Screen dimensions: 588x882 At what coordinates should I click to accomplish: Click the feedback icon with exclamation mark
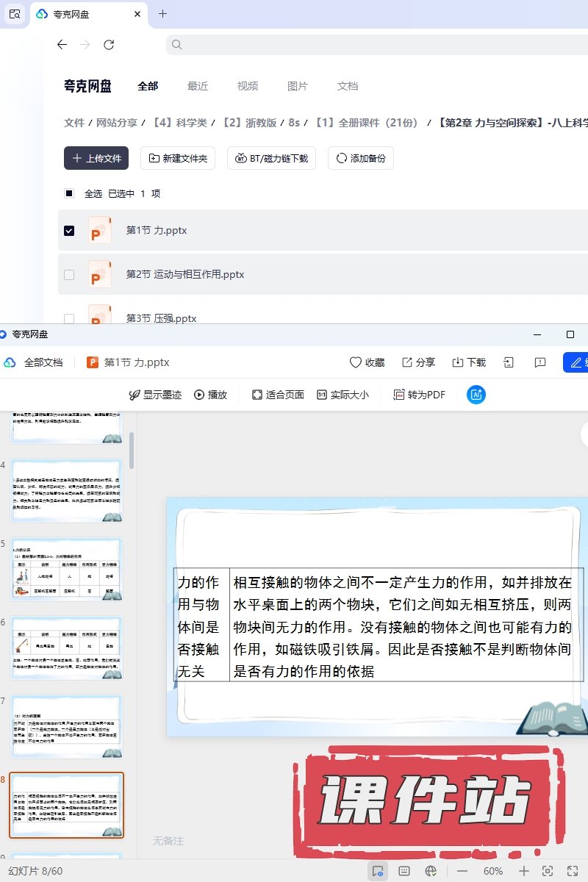[x=540, y=362]
